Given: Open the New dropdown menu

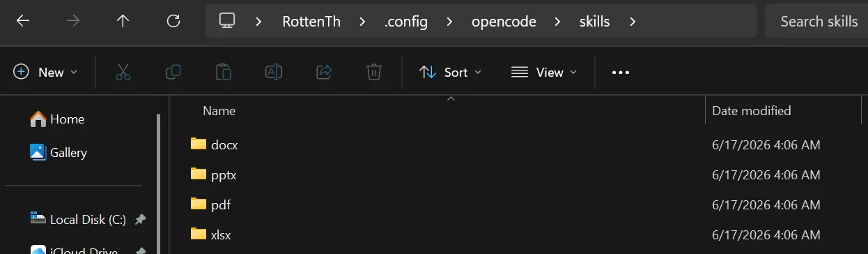Looking at the screenshot, I should pos(46,72).
